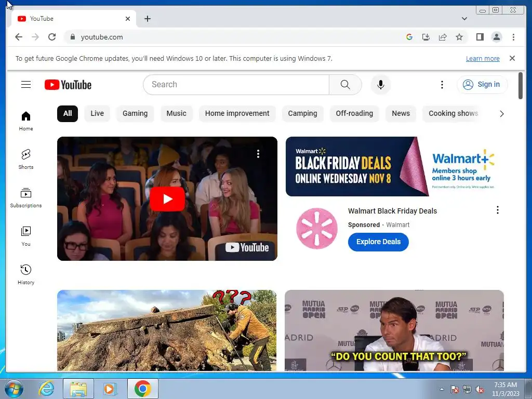Click the Action Center flag icon
Viewport: 532px width, 399px height.
[455, 390]
